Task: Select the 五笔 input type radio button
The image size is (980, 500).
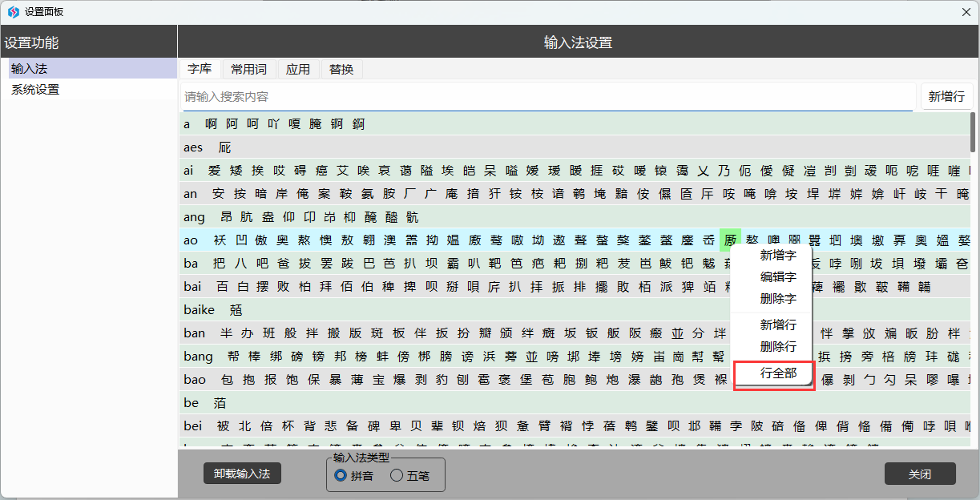Action: [397, 475]
